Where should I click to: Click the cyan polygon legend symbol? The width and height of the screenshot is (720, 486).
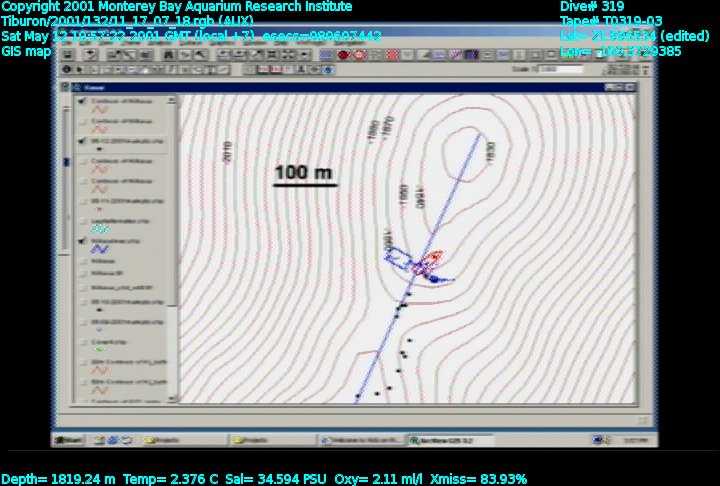click(100, 229)
